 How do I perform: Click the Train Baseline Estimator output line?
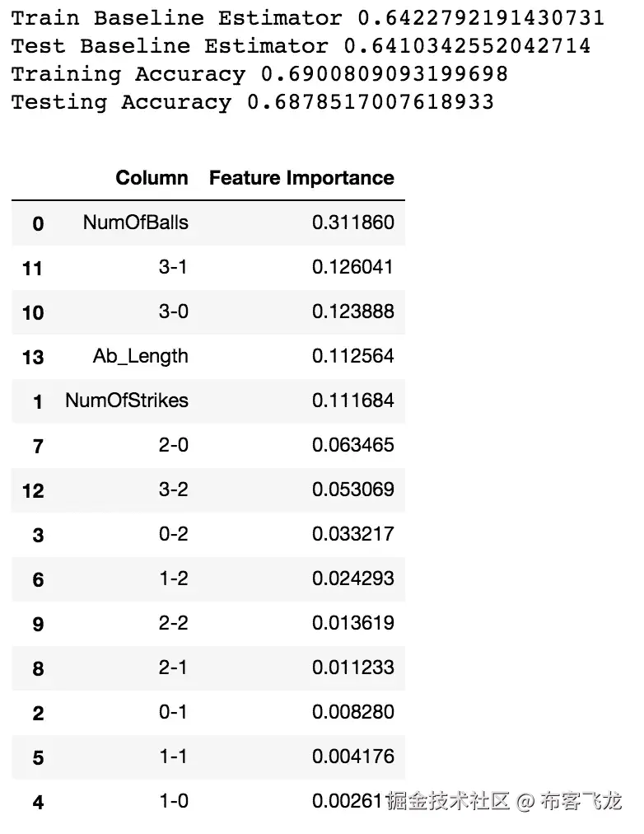click(x=307, y=17)
